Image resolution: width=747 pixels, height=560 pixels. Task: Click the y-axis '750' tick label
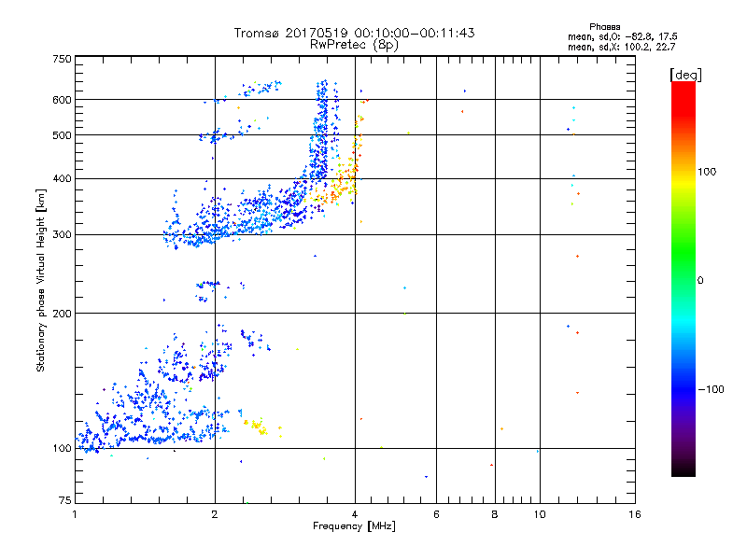[x=62, y=59]
